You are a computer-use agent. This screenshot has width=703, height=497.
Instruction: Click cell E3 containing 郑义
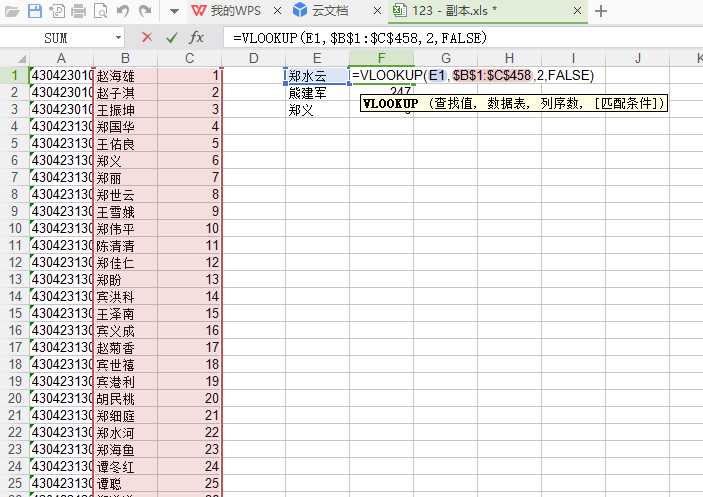click(x=317, y=110)
